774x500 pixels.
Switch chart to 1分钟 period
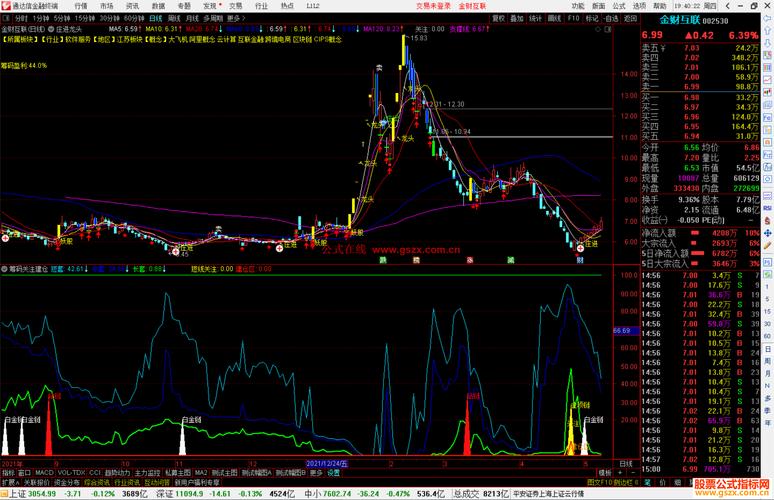40,18
